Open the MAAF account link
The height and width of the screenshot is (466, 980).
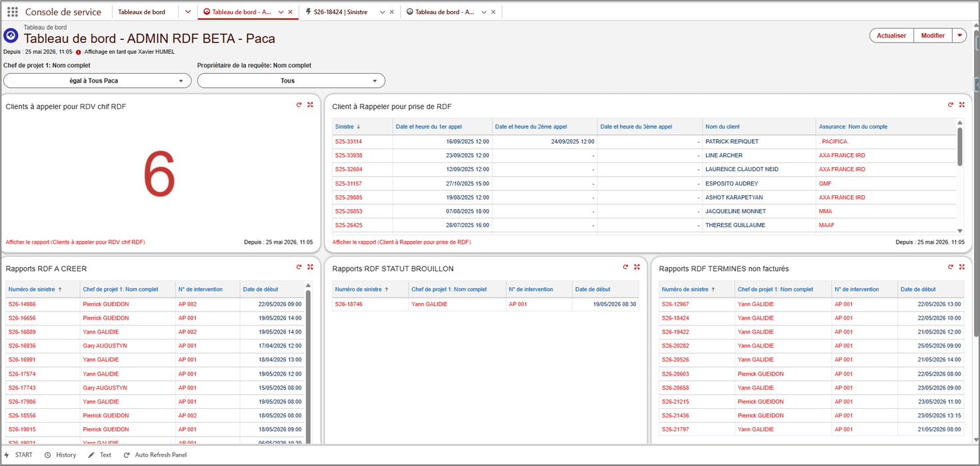(826, 226)
